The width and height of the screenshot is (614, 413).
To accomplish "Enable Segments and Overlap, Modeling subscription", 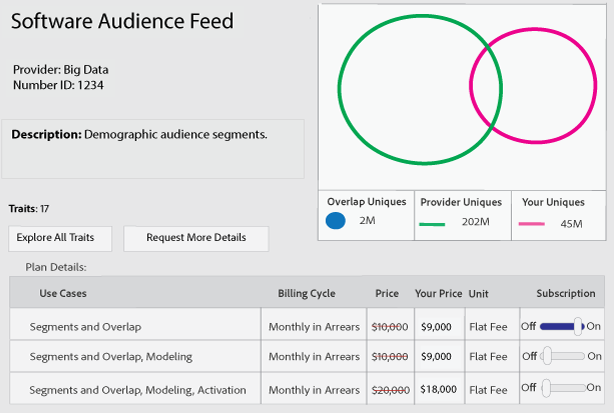I will point(563,356).
